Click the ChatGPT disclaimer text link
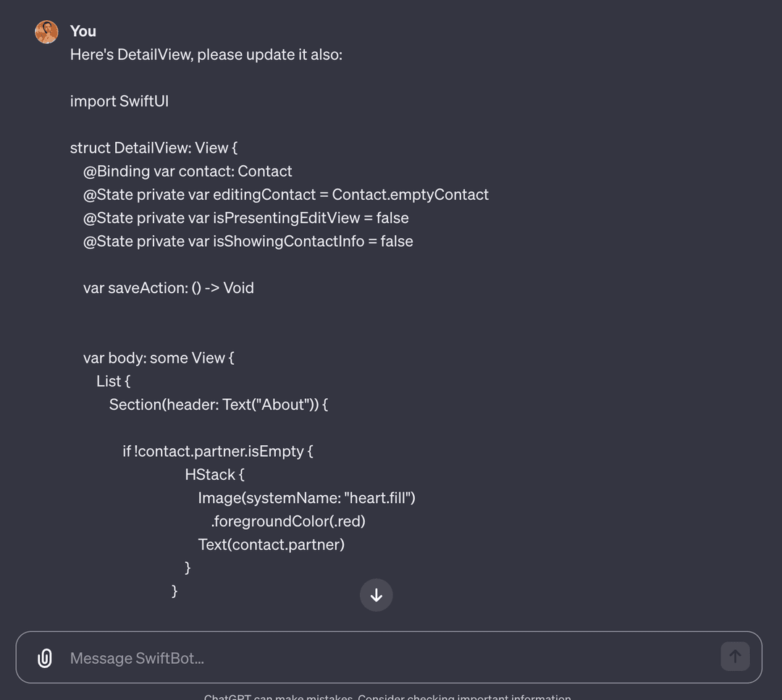The image size is (782, 700). (x=391, y=696)
